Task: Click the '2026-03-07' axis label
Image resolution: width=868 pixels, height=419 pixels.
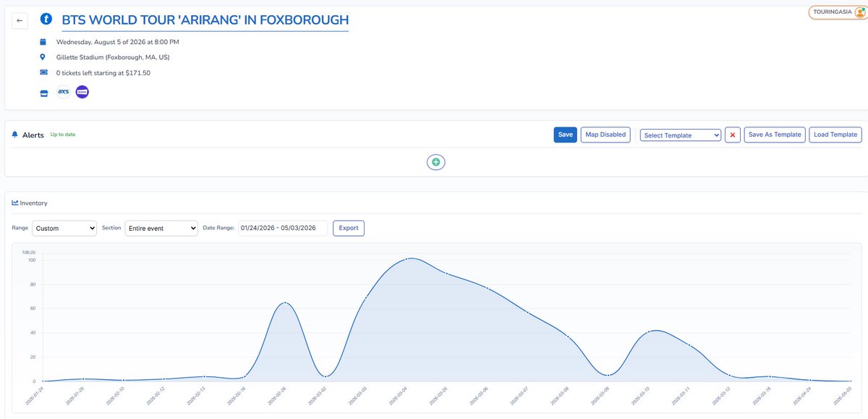Action: (521, 396)
